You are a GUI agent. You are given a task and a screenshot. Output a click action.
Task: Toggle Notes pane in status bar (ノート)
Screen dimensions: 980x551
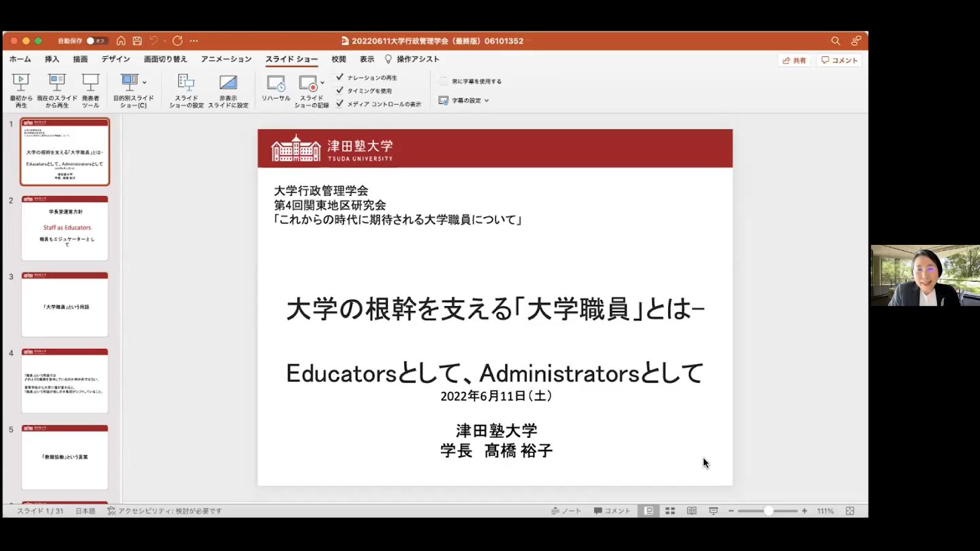click(x=566, y=511)
